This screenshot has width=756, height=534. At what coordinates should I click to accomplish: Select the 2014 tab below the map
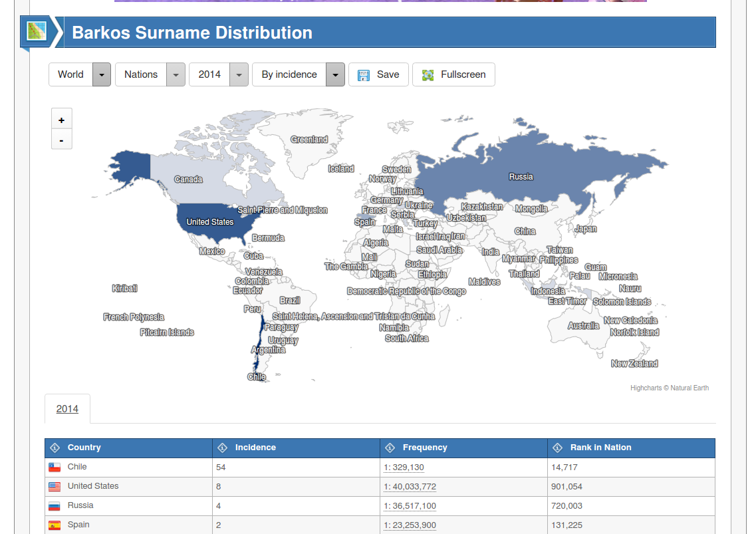(68, 409)
